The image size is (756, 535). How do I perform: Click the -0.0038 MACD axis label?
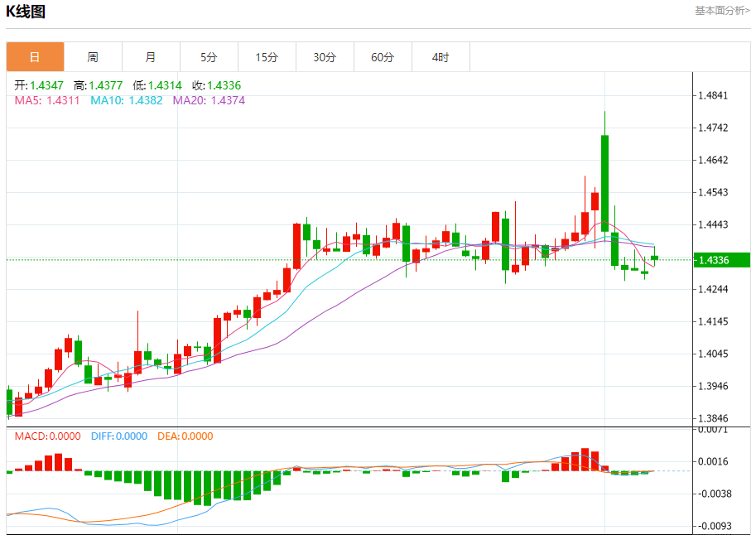[x=715, y=494]
